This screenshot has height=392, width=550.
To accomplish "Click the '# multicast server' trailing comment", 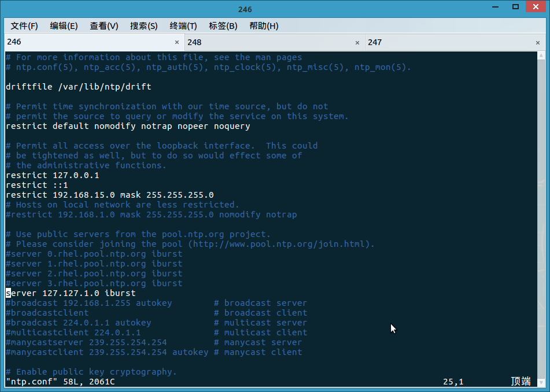I will (261, 322).
